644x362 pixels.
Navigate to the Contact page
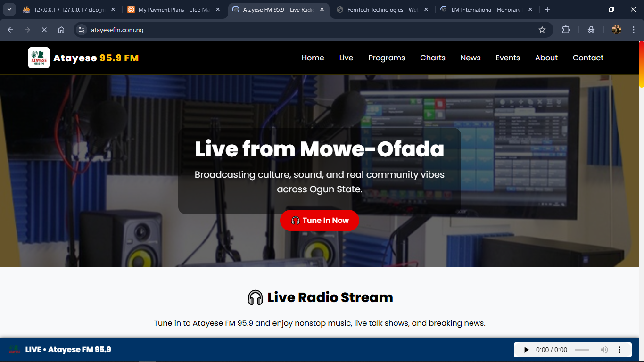587,58
